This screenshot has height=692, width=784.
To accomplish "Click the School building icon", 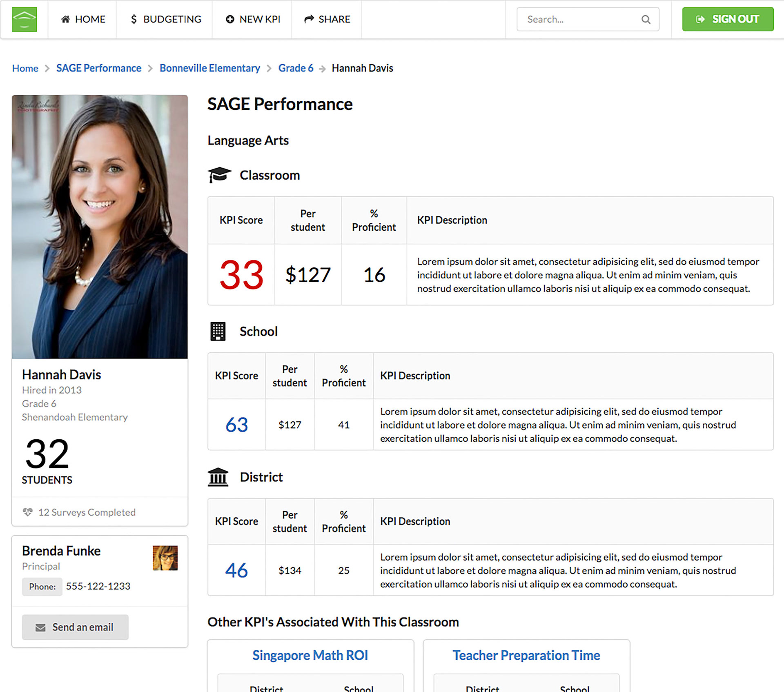I will [218, 331].
